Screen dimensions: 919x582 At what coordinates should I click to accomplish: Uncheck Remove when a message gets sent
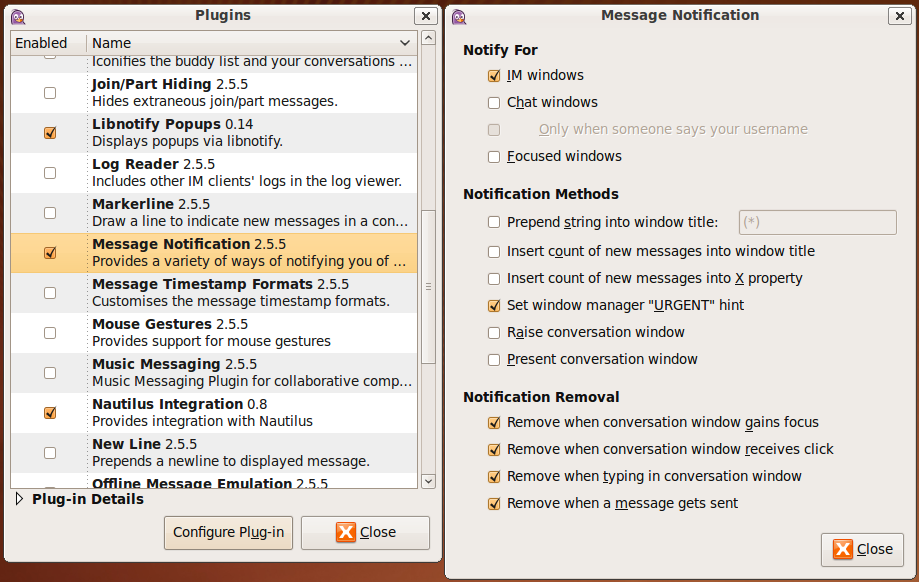pos(494,503)
